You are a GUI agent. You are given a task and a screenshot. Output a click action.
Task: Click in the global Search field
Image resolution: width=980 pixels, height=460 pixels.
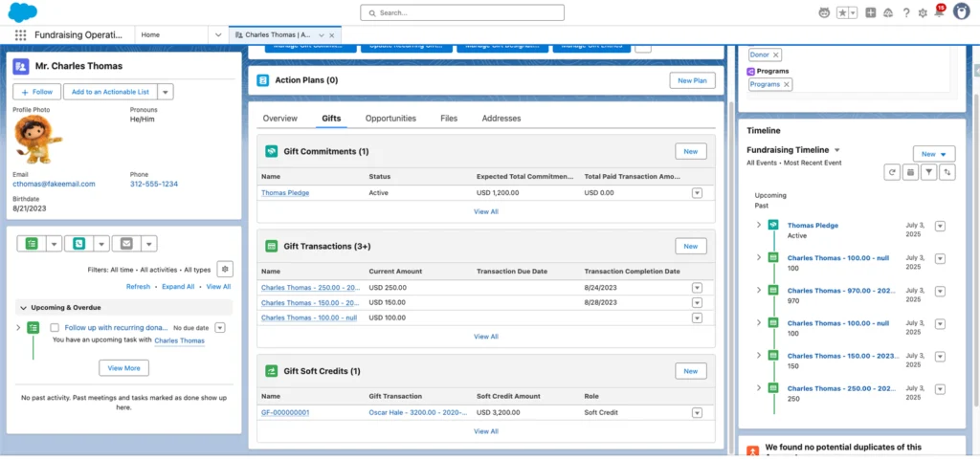pos(489,12)
